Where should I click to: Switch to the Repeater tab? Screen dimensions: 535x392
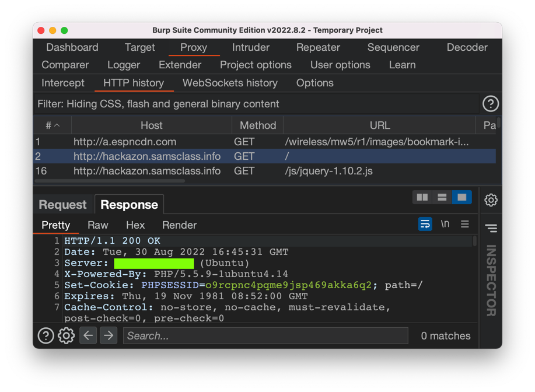coord(318,47)
